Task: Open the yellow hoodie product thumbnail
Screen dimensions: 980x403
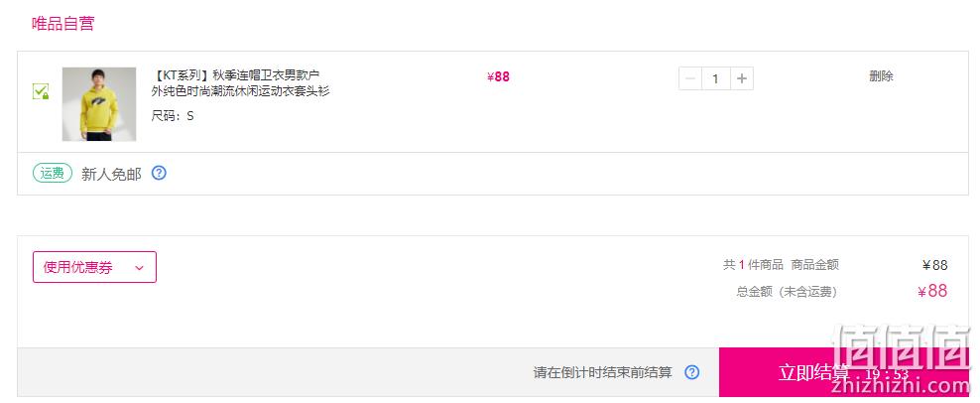Action: (x=99, y=104)
